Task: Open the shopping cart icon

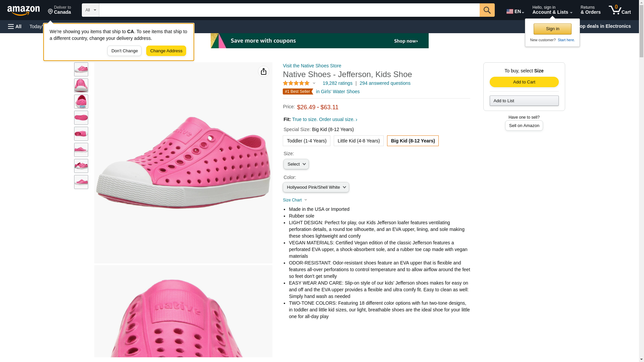Action: (620, 10)
